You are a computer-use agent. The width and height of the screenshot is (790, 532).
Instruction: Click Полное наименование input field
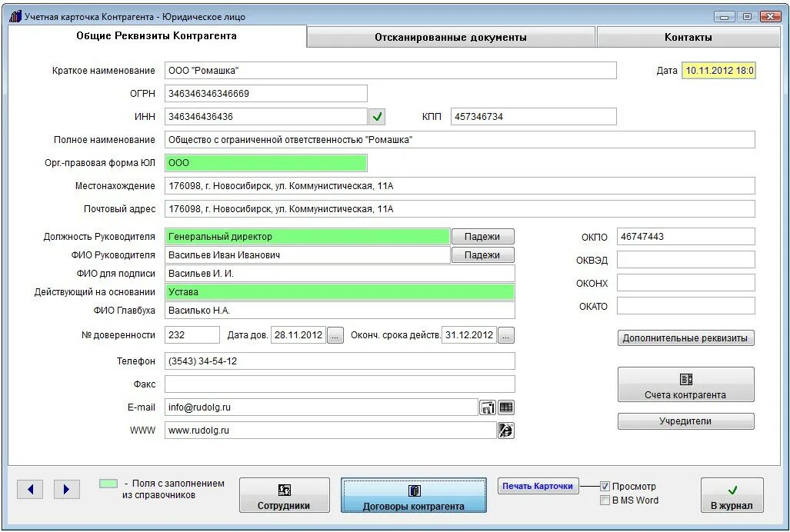click(460, 140)
